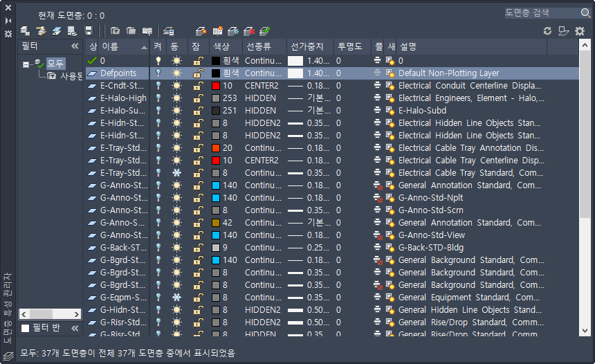Click the horizontal scrollbar thumb under filter tree

[x=41, y=314]
